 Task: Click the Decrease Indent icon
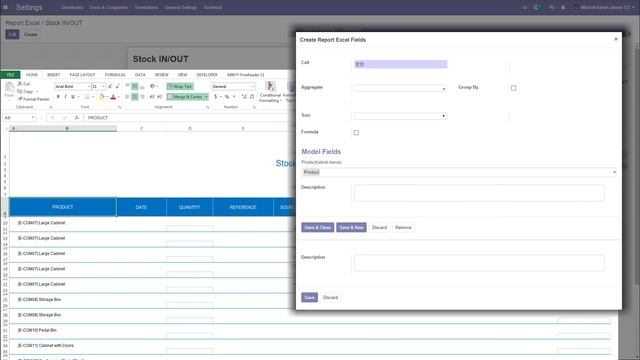tap(152, 97)
